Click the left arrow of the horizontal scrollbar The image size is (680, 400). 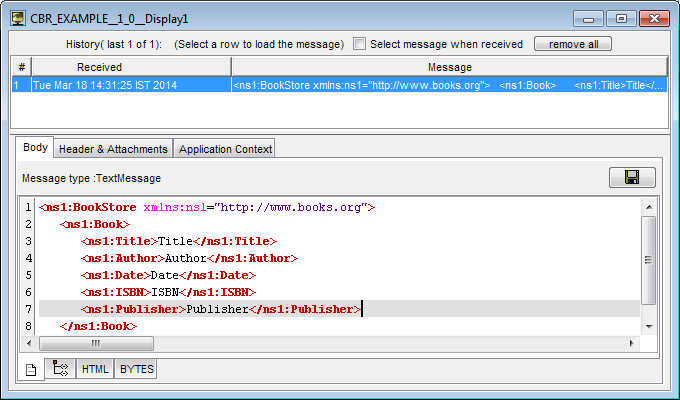(29, 343)
